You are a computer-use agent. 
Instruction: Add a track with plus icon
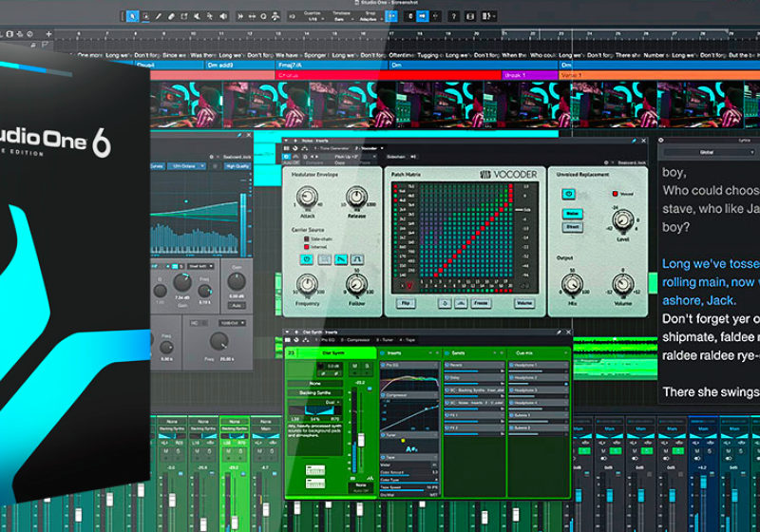click(48, 34)
